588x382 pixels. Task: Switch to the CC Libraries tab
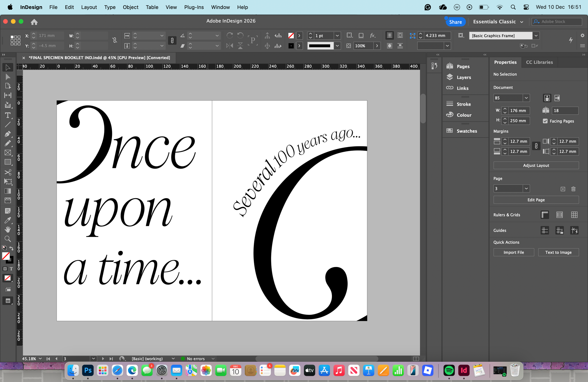pos(539,62)
